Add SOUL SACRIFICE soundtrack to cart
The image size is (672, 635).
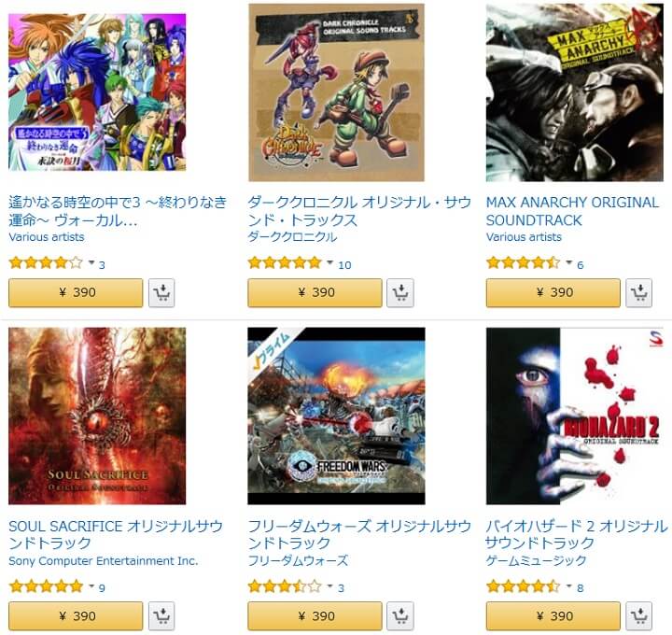tap(161, 616)
